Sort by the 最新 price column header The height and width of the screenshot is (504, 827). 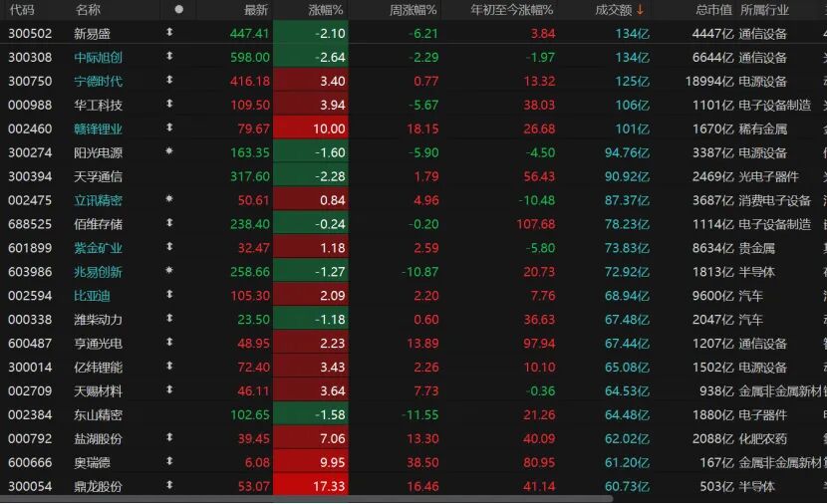click(256, 10)
